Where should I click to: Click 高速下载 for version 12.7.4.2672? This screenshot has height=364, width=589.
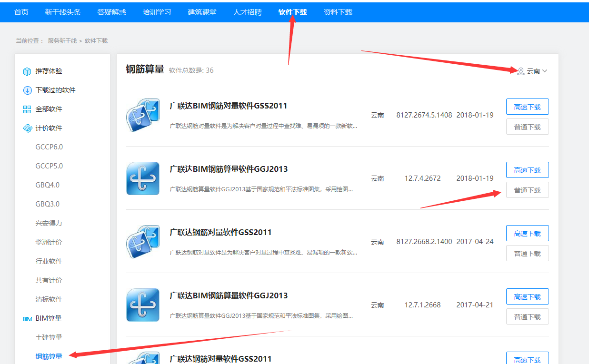[x=528, y=170]
